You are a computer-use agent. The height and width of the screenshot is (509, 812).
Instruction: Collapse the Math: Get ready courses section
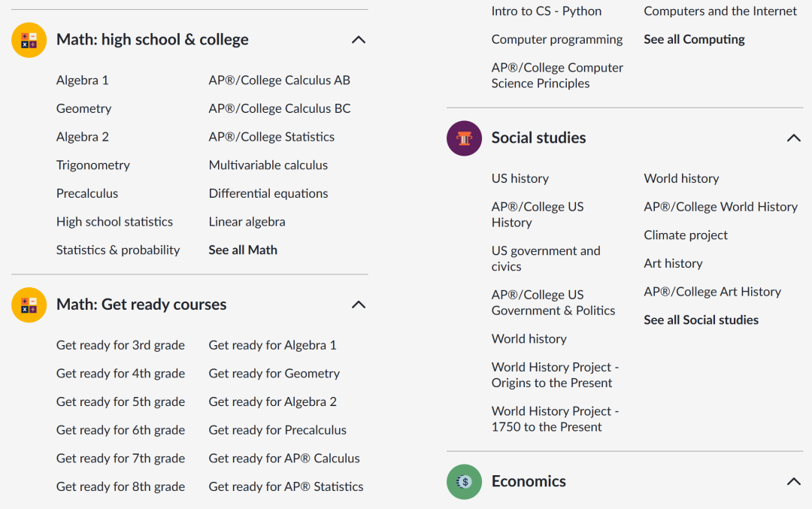(359, 304)
